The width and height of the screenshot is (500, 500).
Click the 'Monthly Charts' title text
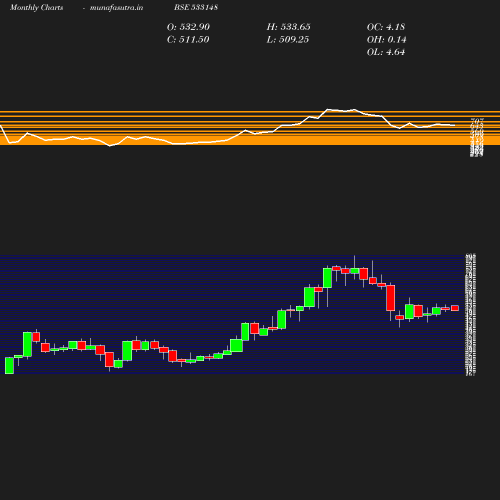(36, 7)
